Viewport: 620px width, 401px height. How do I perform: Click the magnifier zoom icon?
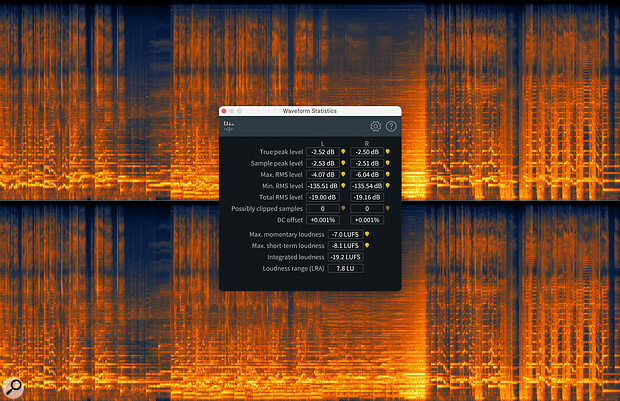tap(13, 387)
